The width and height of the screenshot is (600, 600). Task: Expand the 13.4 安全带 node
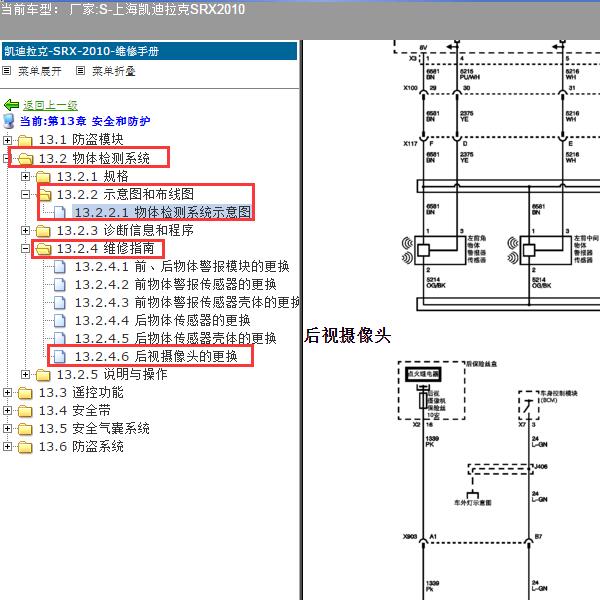pos(7,411)
